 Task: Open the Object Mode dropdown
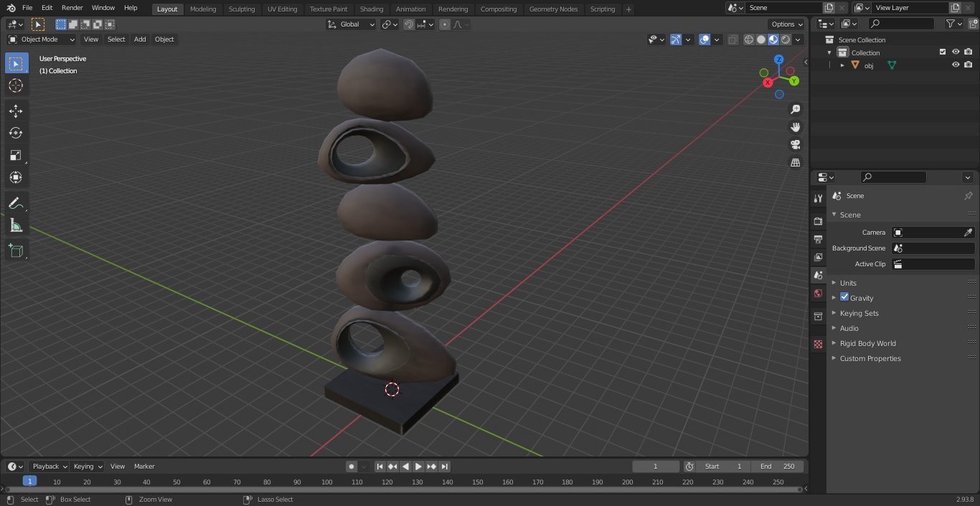coord(42,39)
